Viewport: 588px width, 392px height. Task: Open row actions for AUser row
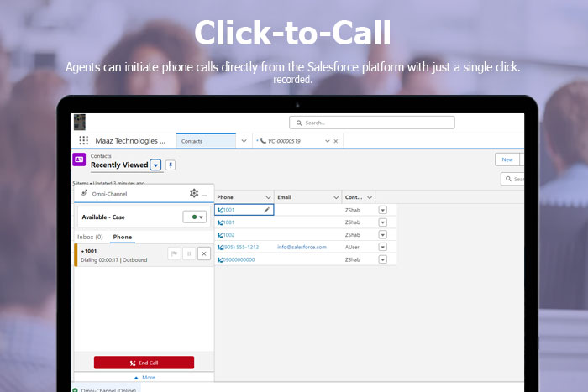point(382,247)
